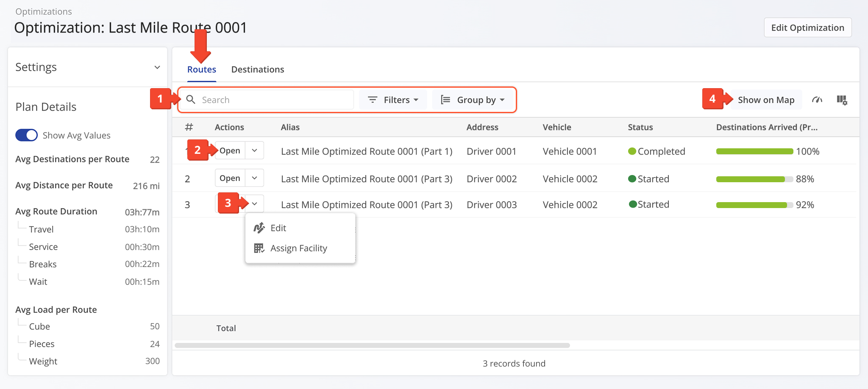The width and height of the screenshot is (868, 389).
Task: Click the speedometer gauge icon in toolbar
Action: coord(817,100)
